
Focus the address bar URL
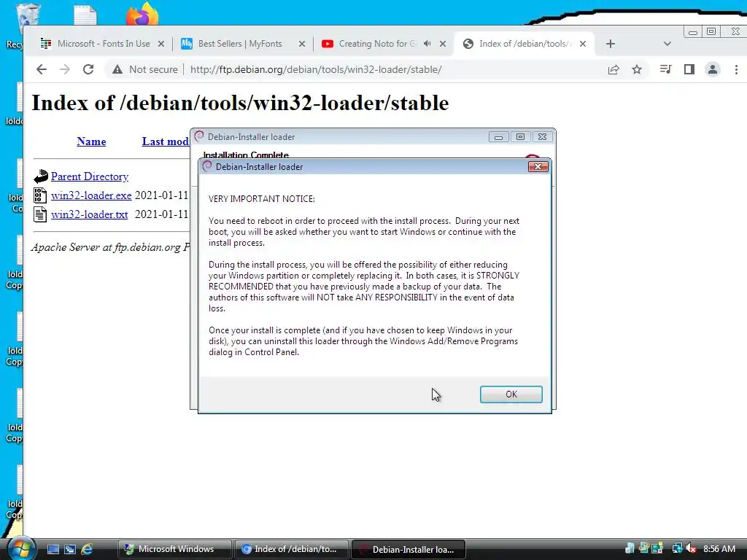[x=316, y=69]
